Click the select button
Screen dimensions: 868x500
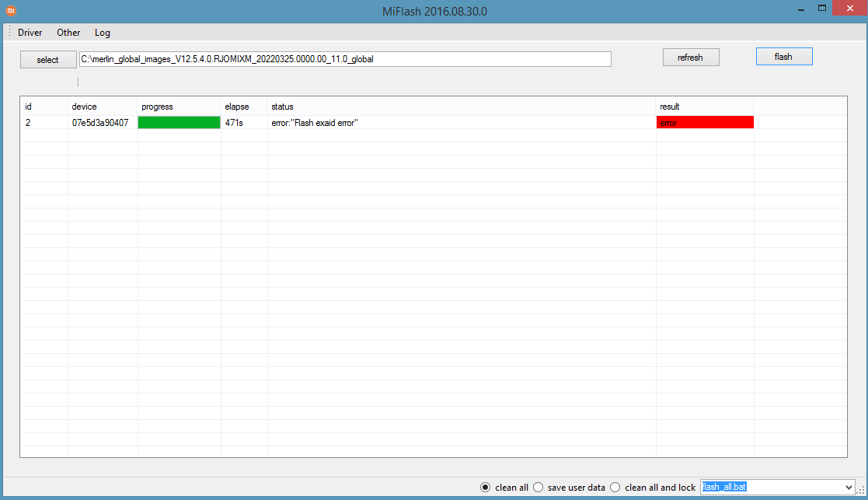click(x=48, y=60)
